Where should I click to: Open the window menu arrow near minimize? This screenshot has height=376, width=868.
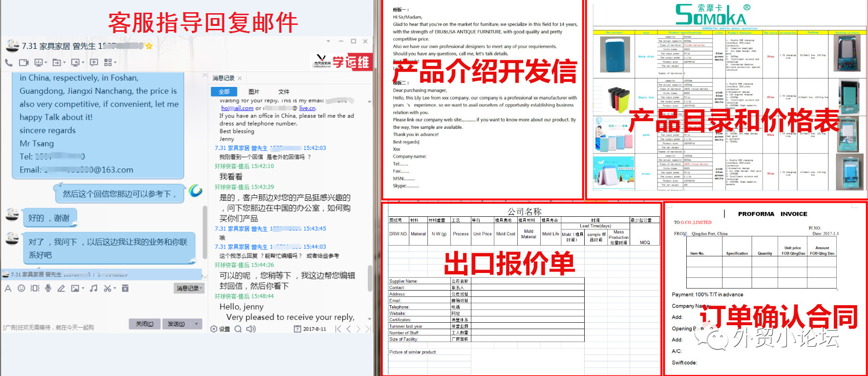pyautogui.click(x=328, y=42)
